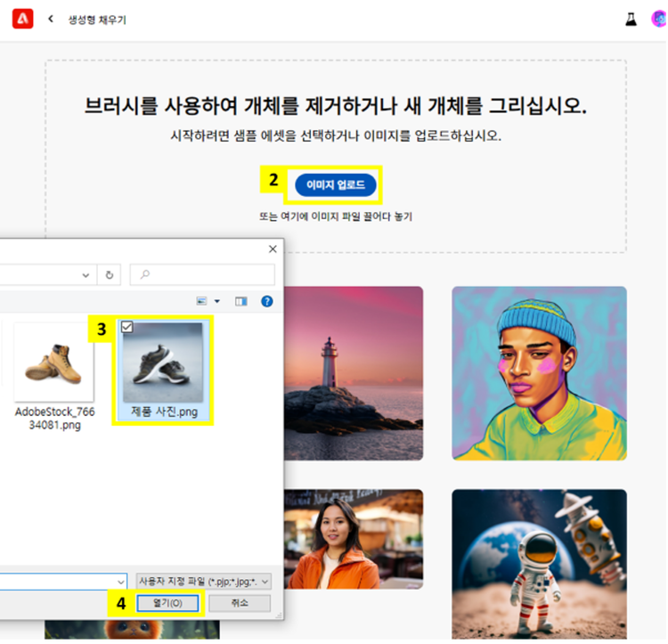Open the user profile avatar
Viewport: 668px width, 644px height.
tap(659, 19)
